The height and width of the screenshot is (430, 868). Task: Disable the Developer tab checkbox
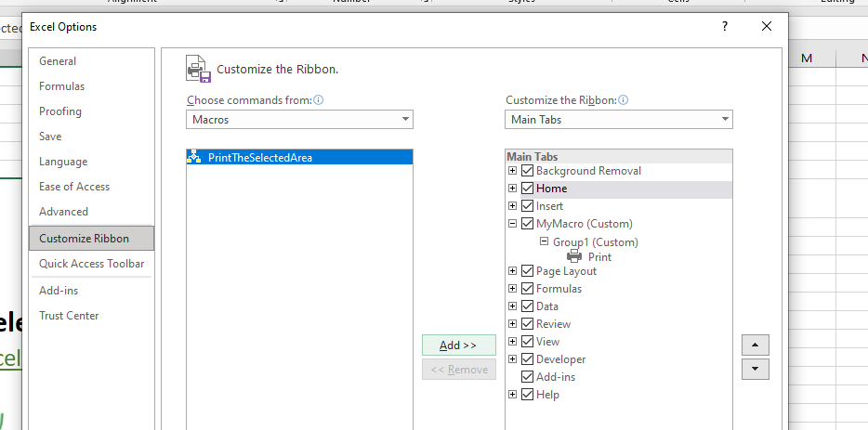coord(528,359)
